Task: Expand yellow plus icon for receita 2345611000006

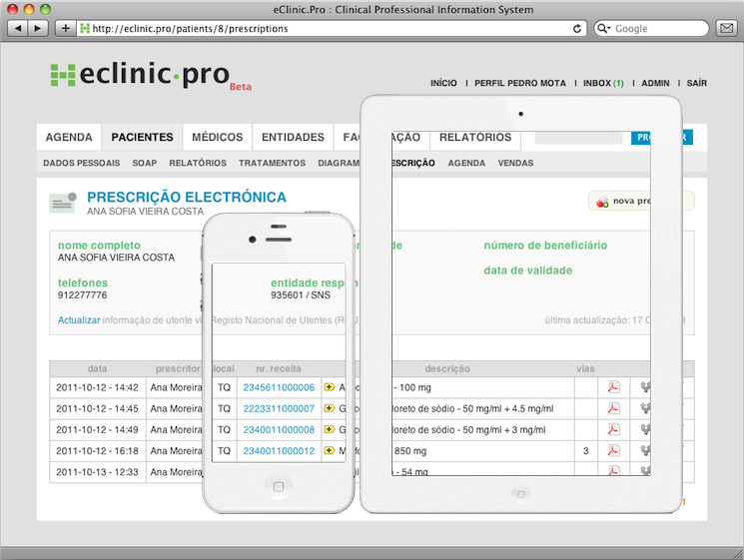Action: 330,387
